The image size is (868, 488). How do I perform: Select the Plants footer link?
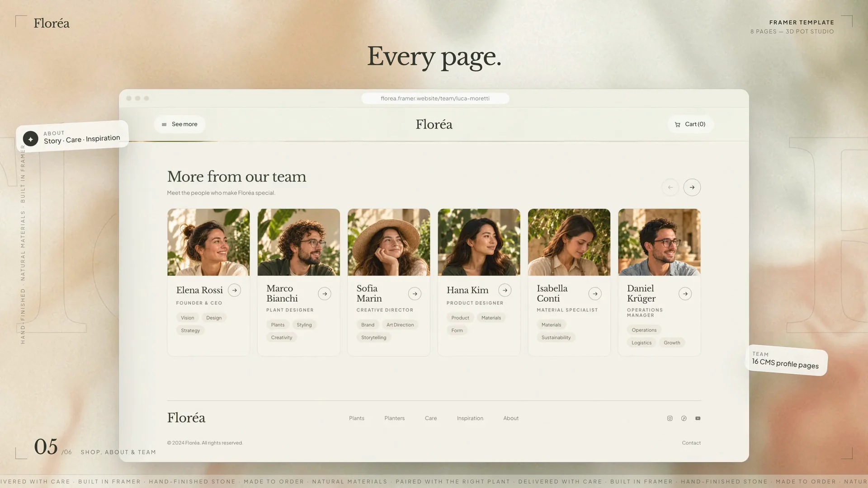(x=357, y=418)
